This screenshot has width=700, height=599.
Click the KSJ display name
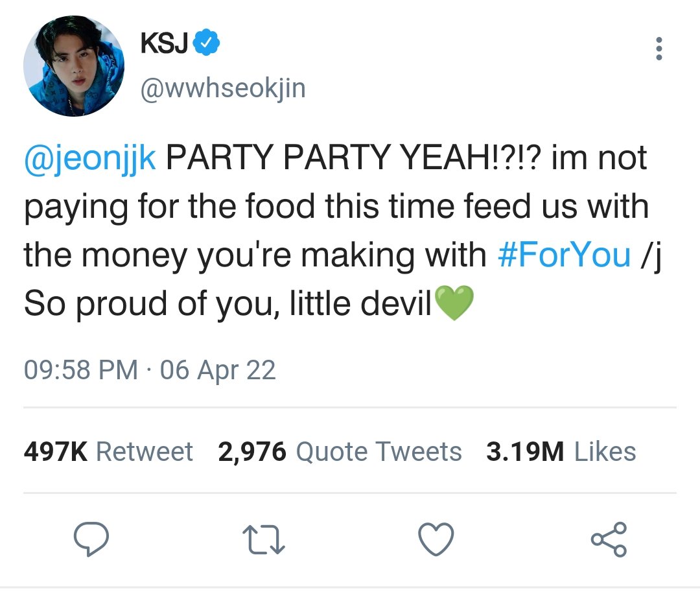[164, 43]
